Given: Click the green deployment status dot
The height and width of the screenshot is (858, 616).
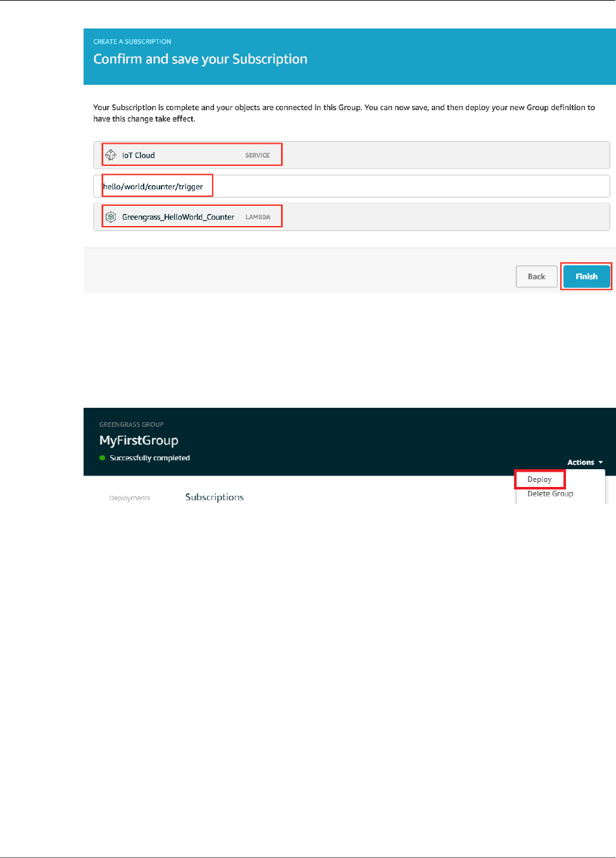Looking at the screenshot, I should 103,458.
